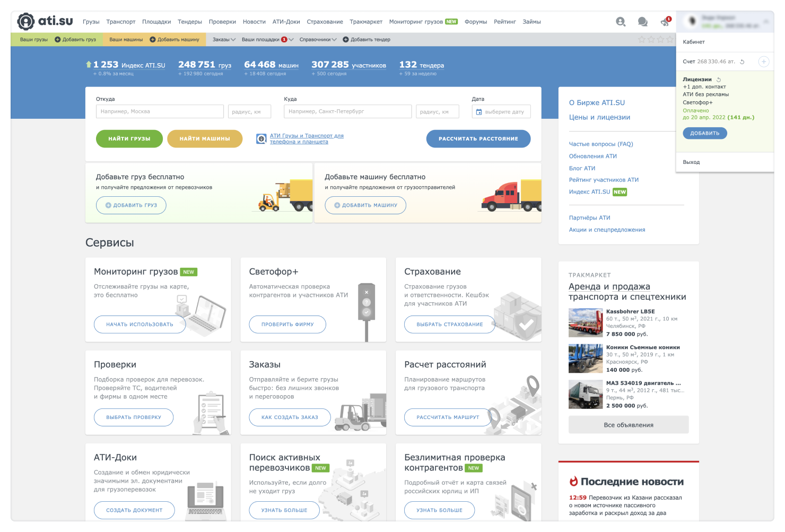Refresh licenses with icon beside Лицензии
The width and height of the screenshot is (785, 532).
click(719, 80)
